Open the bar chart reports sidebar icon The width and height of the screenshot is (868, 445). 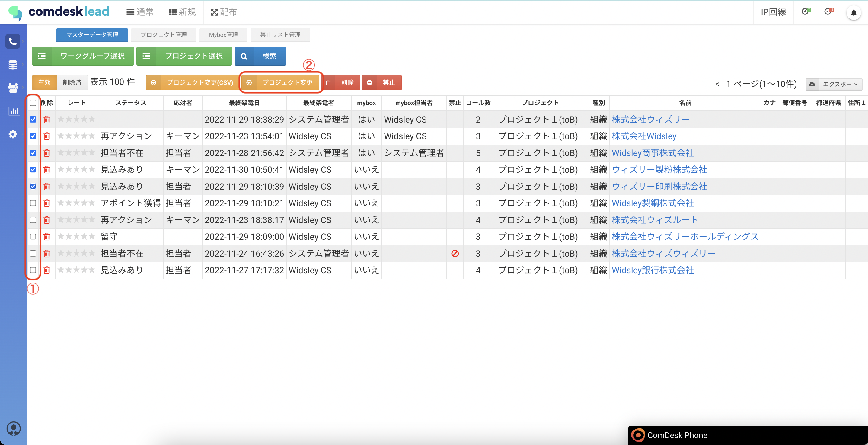pyautogui.click(x=14, y=111)
